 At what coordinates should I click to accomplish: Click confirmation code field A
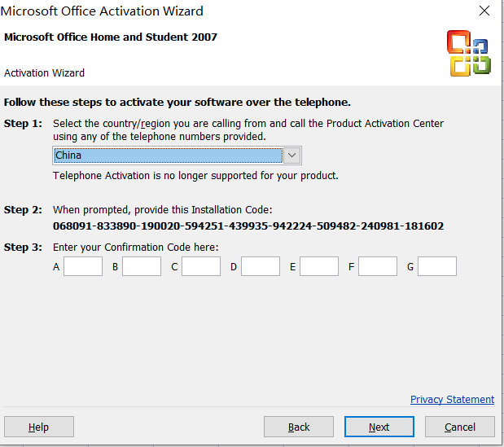point(83,266)
